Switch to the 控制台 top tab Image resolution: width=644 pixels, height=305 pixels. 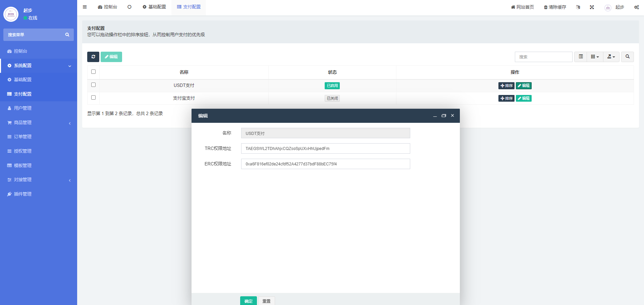point(107,7)
